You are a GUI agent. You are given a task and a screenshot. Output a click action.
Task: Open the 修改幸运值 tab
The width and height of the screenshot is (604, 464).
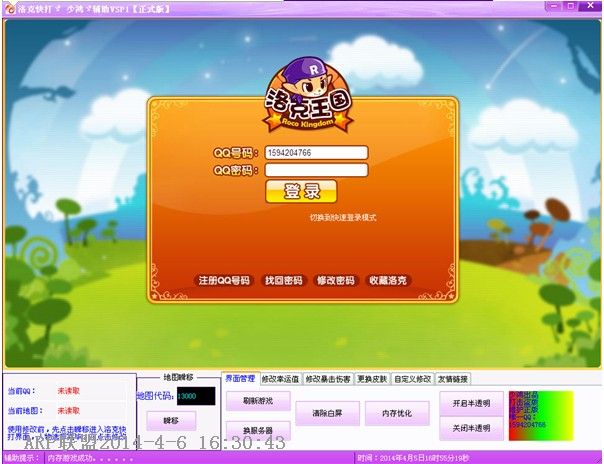point(280,379)
